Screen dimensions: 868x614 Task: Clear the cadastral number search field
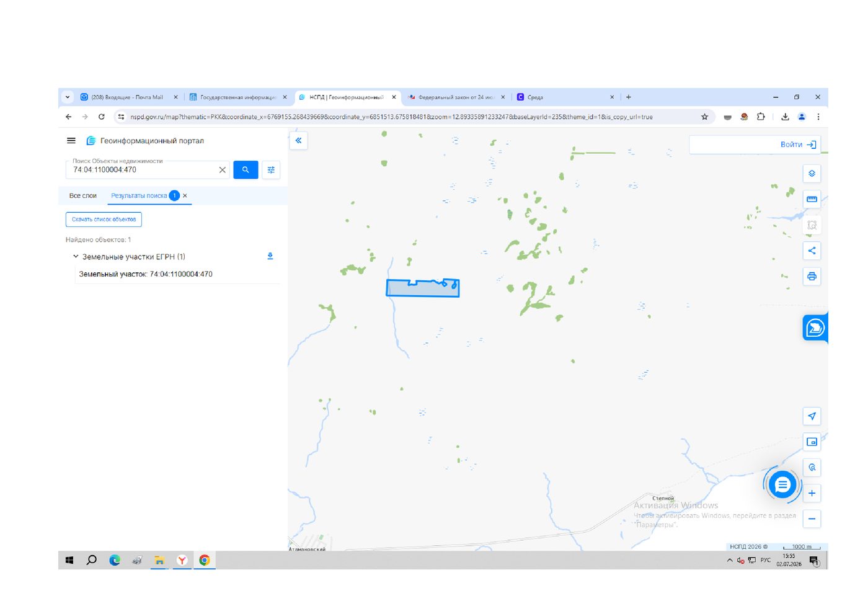coord(223,170)
